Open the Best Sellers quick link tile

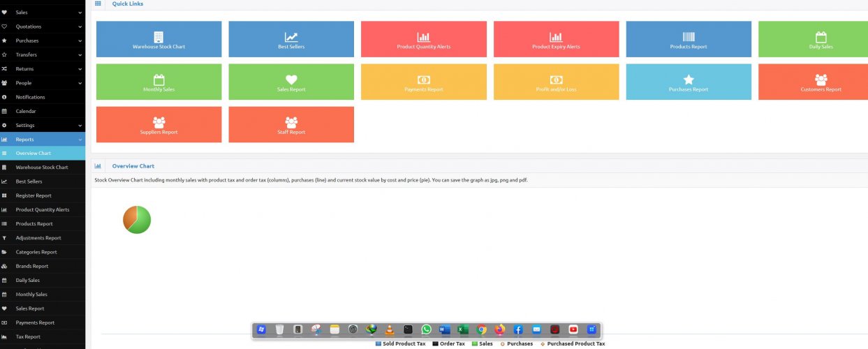(291, 39)
